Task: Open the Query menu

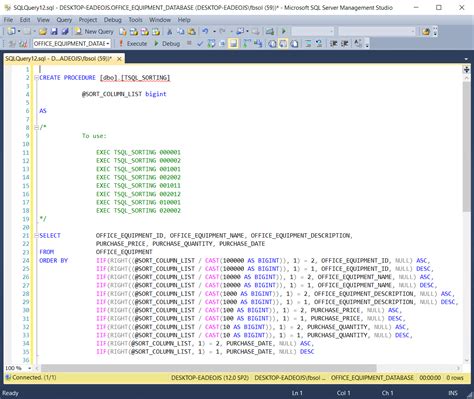Action: pos(64,20)
